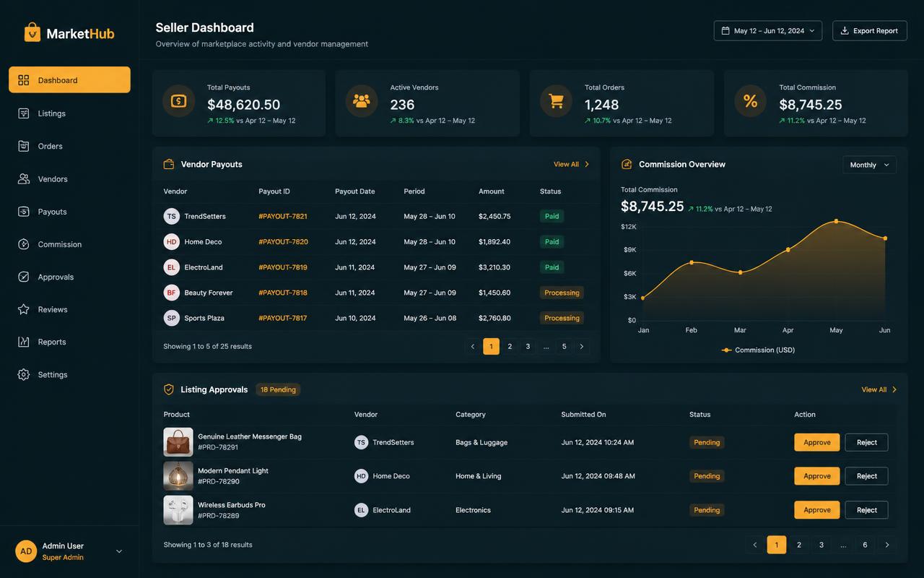Open payout #PAYOUT-7821 link
The height and width of the screenshot is (578, 924).
pos(283,216)
